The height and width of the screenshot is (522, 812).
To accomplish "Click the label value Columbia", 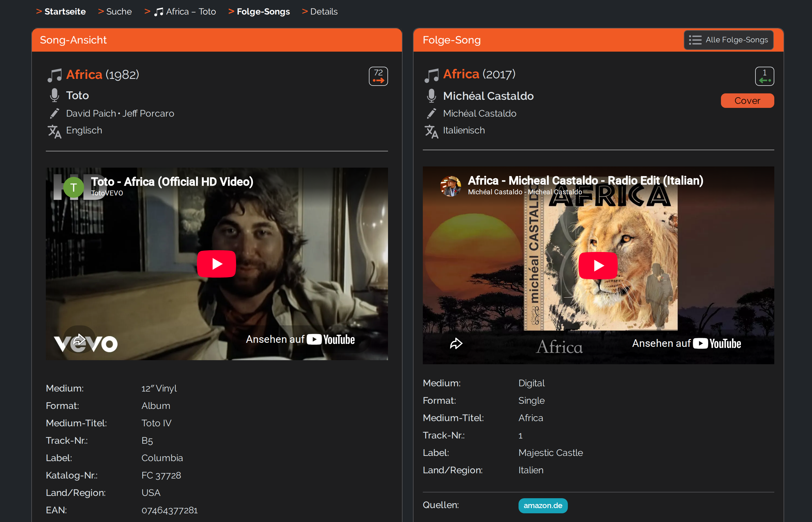I will pyautogui.click(x=162, y=458).
